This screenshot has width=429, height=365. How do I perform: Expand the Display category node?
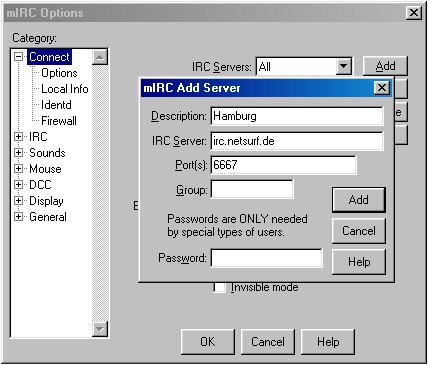[x=19, y=200]
